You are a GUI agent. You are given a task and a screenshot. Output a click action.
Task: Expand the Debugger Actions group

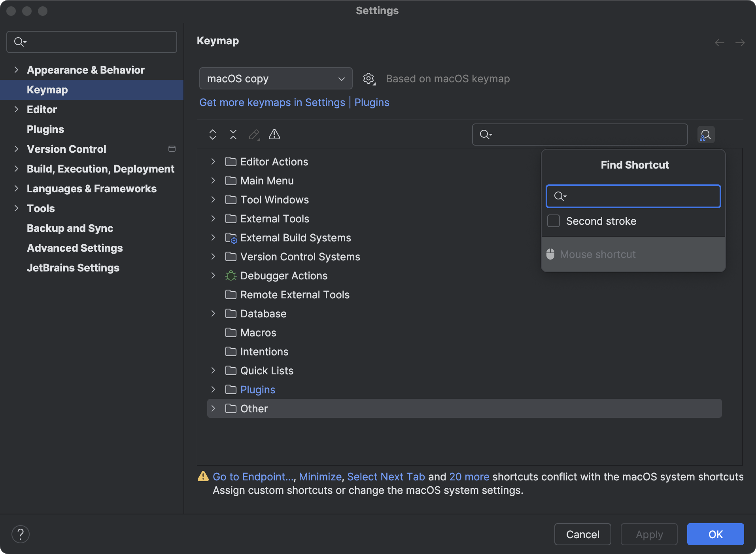[x=213, y=275]
